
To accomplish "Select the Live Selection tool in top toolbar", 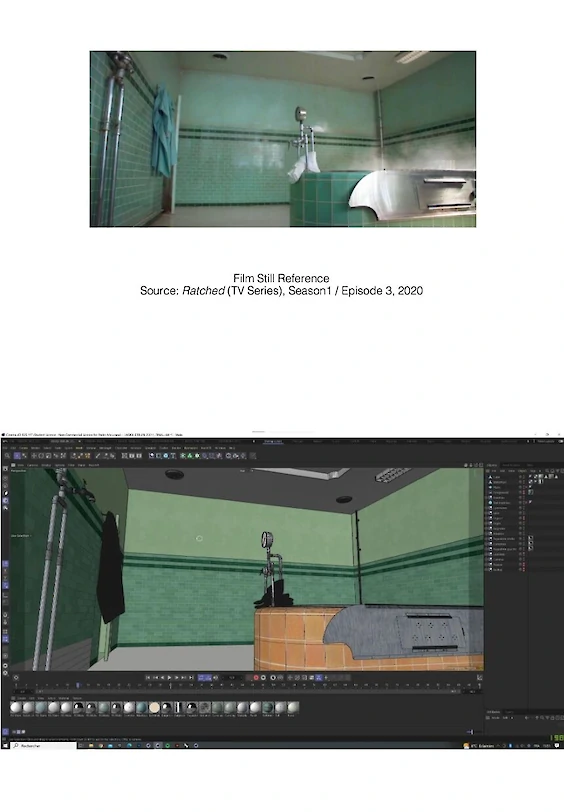I will click(x=17, y=456).
